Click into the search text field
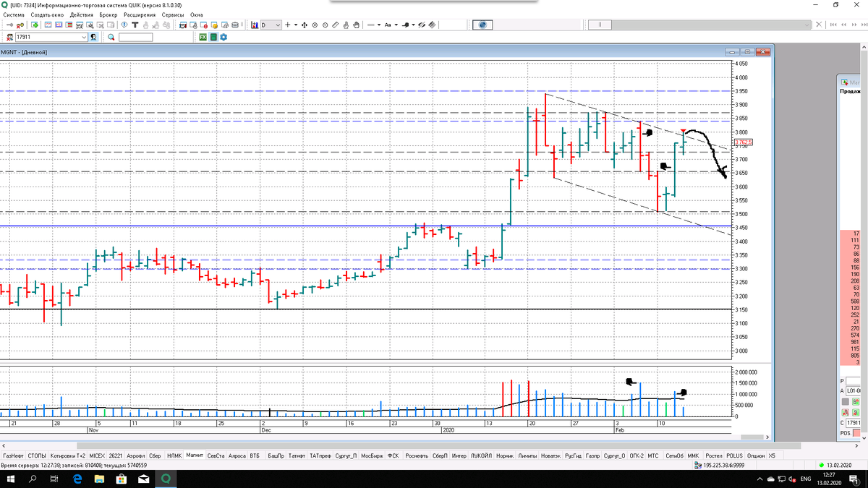868x488 pixels. 136,37
